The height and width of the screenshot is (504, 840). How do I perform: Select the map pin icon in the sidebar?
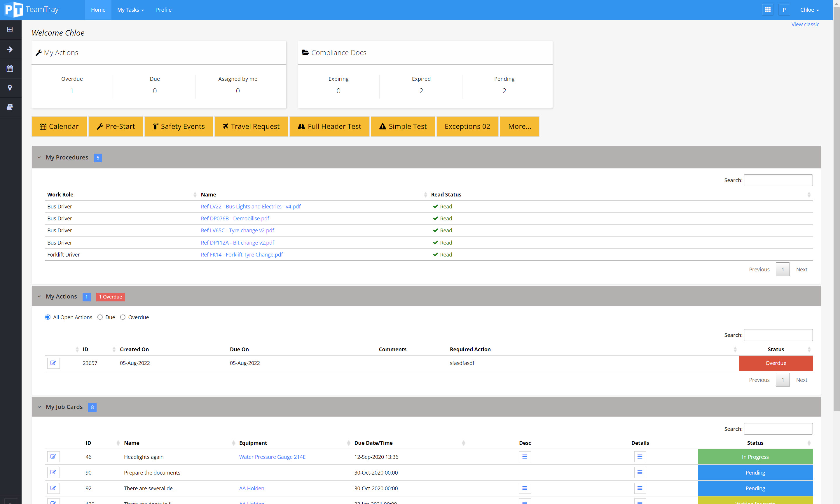(x=10, y=88)
